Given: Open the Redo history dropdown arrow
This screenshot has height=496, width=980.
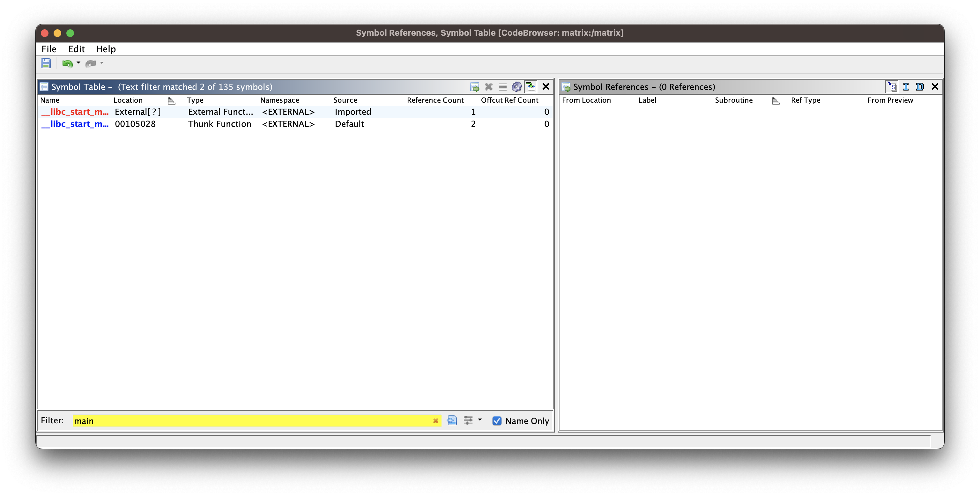Looking at the screenshot, I should pyautogui.click(x=101, y=63).
